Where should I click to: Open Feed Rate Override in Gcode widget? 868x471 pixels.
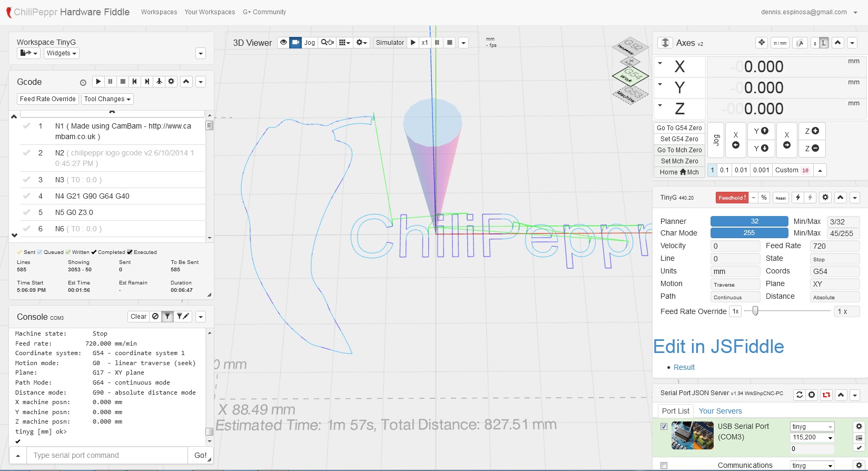48,99
